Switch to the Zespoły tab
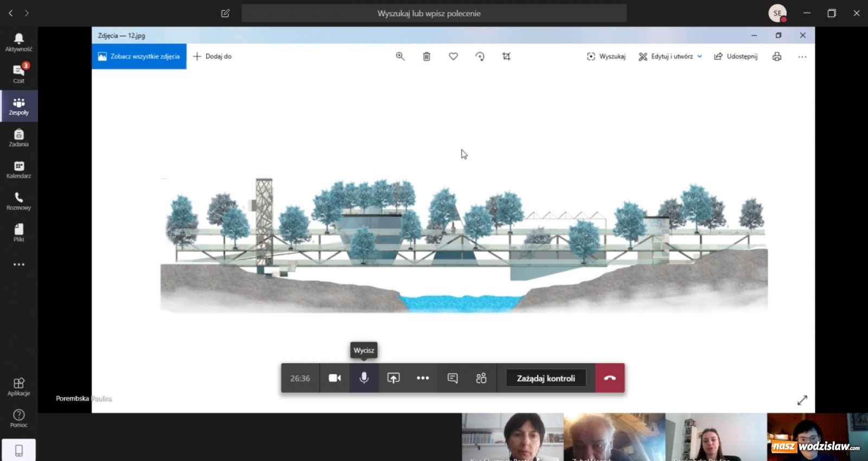The width and height of the screenshot is (868, 461). point(18,106)
